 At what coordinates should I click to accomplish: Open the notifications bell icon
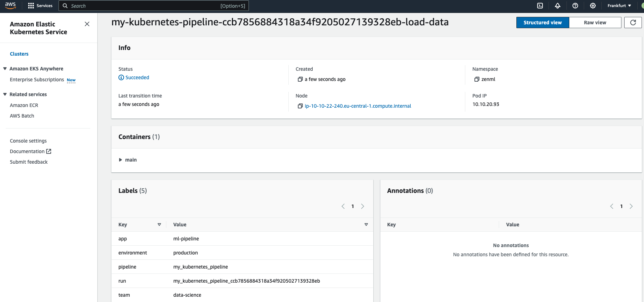(x=558, y=6)
